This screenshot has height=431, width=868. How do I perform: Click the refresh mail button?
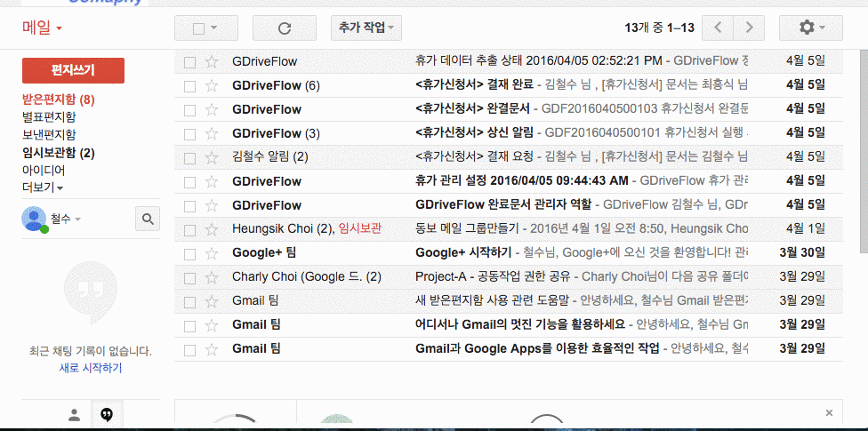(285, 28)
